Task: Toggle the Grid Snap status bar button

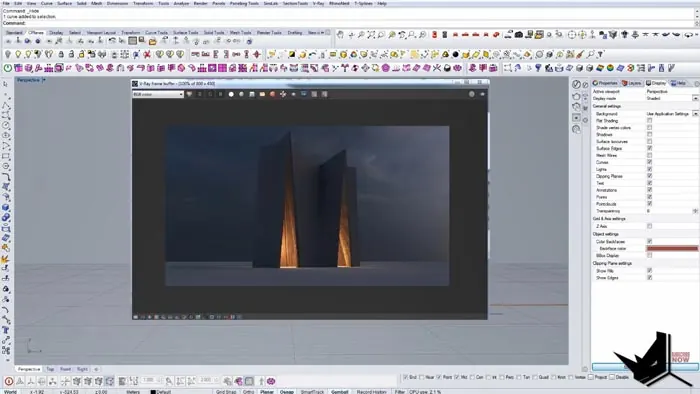Action: tap(226, 392)
